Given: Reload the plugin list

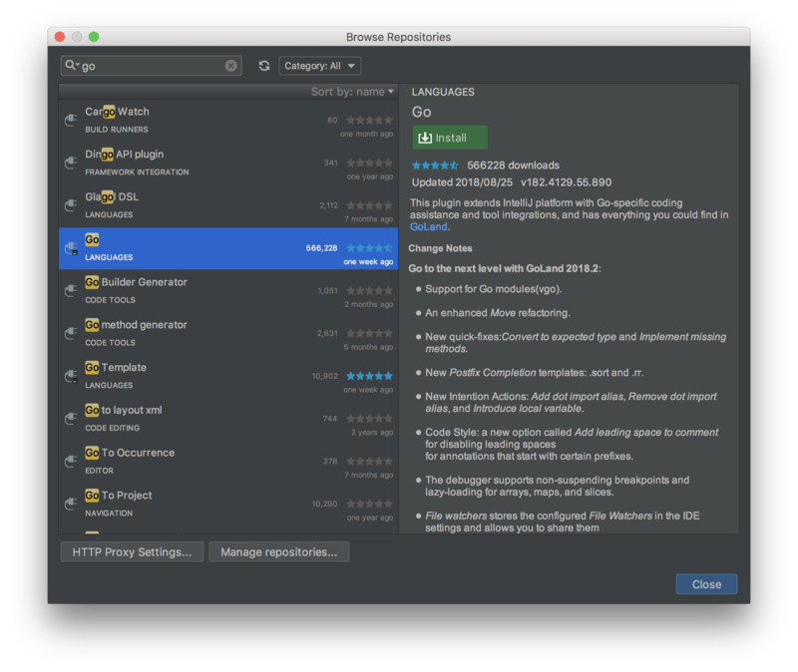Looking at the screenshot, I should pos(264,66).
